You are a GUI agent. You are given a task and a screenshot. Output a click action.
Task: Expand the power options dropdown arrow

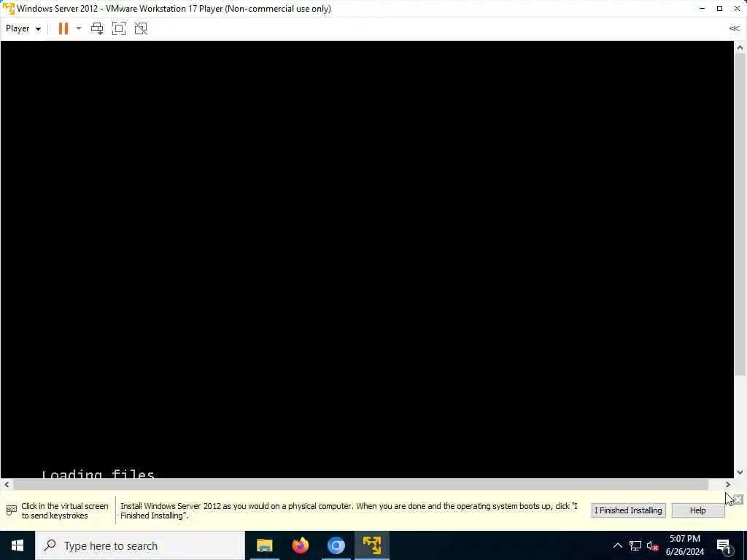[79, 28]
